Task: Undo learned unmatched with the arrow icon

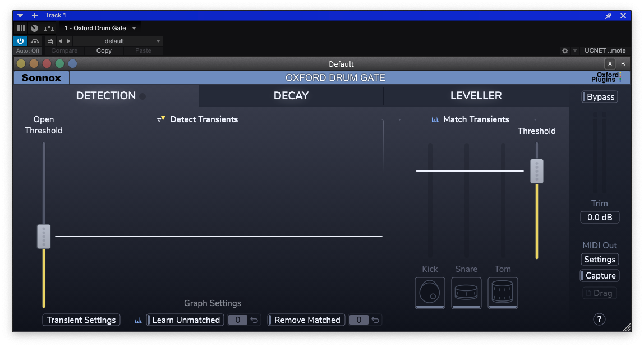Action: [254, 320]
